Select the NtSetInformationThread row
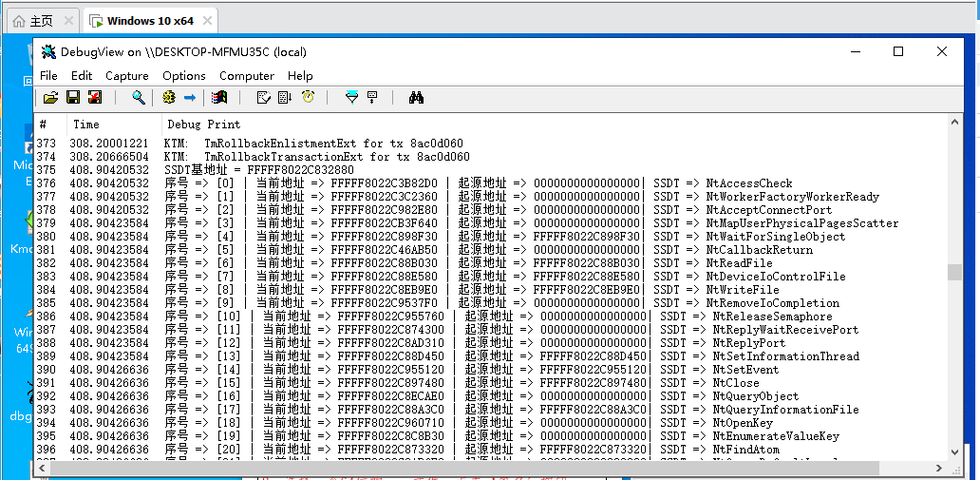 click(491, 356)
